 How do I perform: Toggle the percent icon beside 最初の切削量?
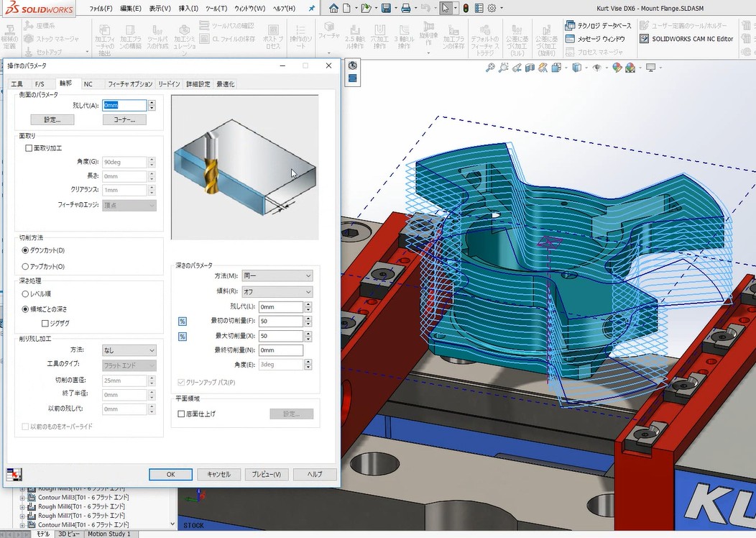[x=183, y=322]
